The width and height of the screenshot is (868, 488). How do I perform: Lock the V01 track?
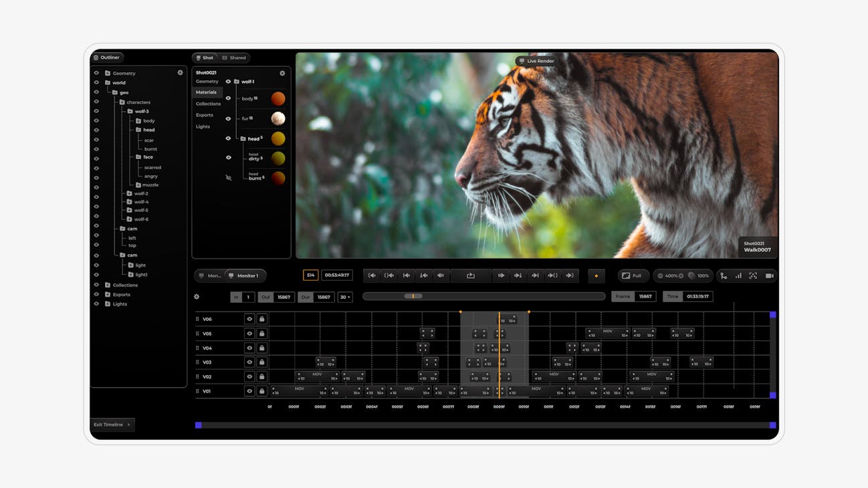(x=262, y=391)
